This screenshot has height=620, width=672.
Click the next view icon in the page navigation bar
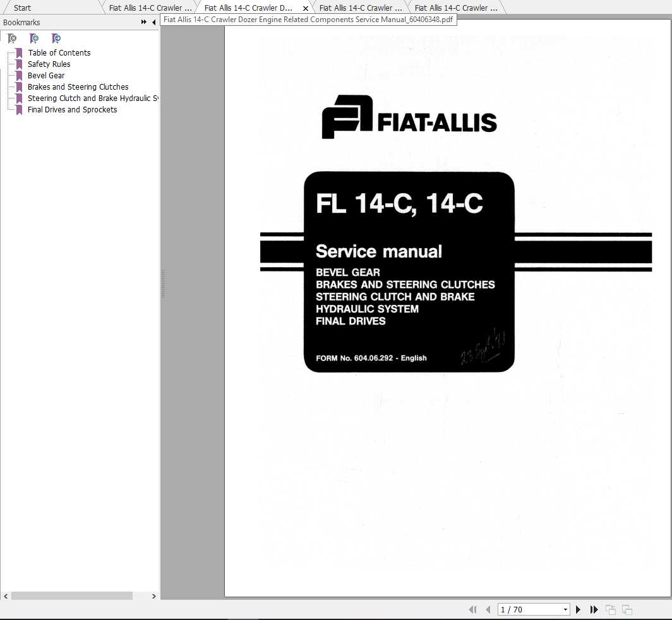point(627,609)
